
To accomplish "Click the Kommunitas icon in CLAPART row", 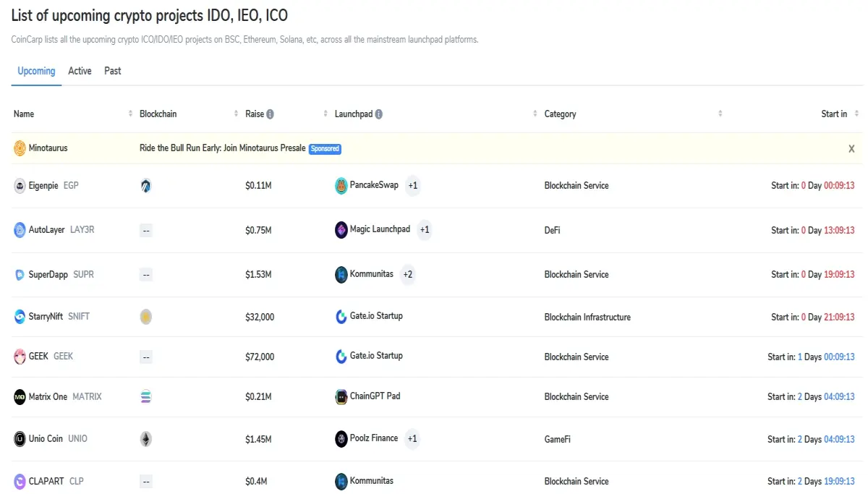I will tap(341, 481).
